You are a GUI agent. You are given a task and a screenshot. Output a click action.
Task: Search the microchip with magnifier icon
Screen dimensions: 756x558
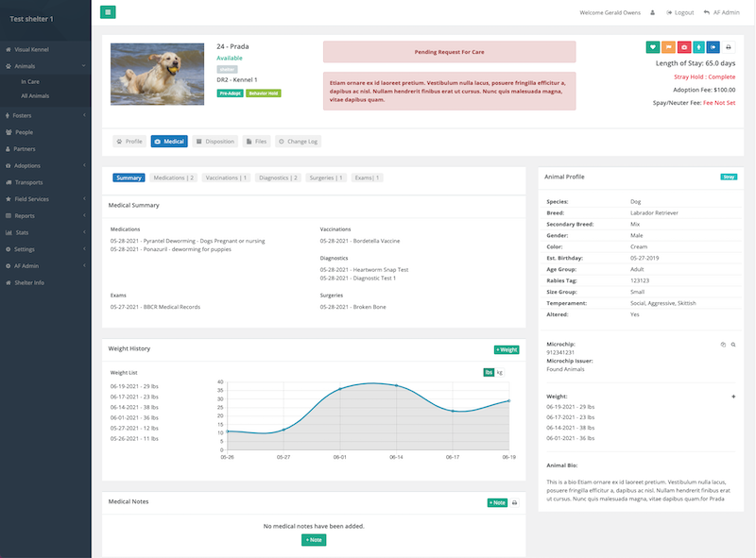tap(733, 345)
